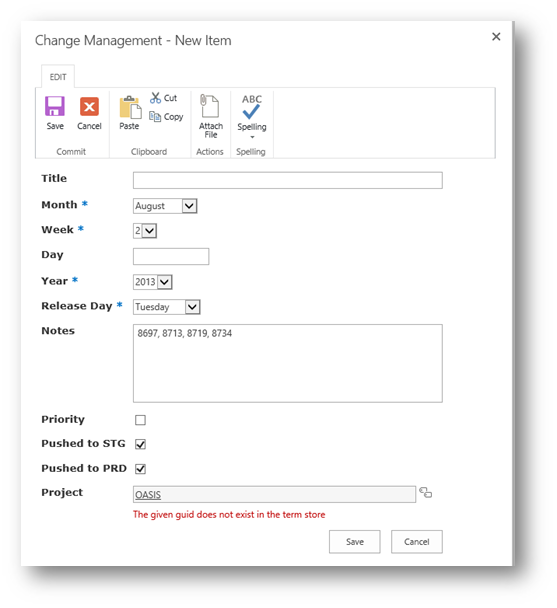Open the Release Day dropdown showing Tuesday

(x=166, y=307)
